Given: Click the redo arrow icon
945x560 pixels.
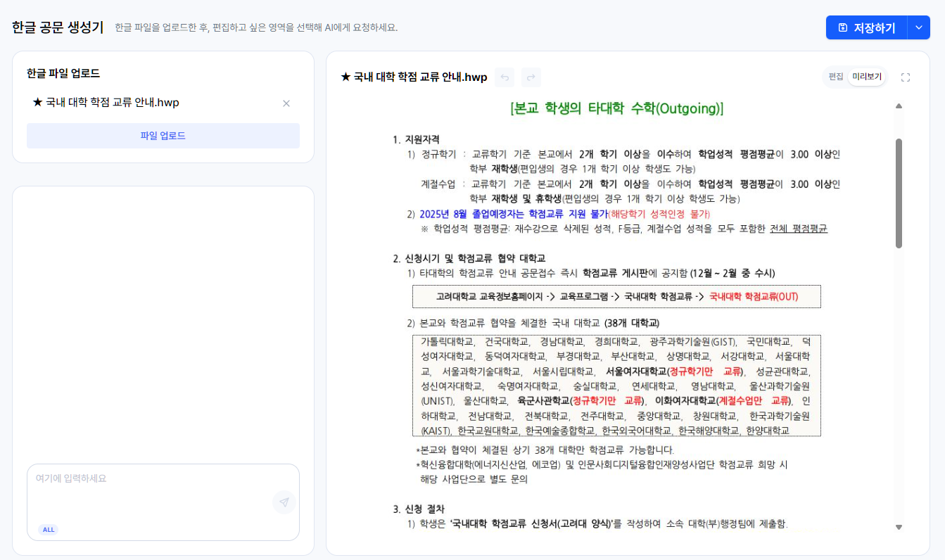Looking at the screenshot, I should click(x=531, y=77).
